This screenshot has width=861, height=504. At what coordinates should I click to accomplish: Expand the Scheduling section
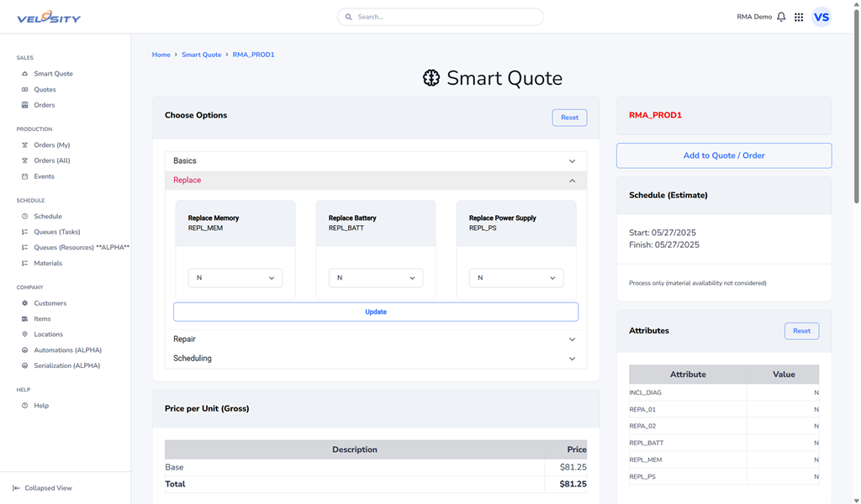375,359
